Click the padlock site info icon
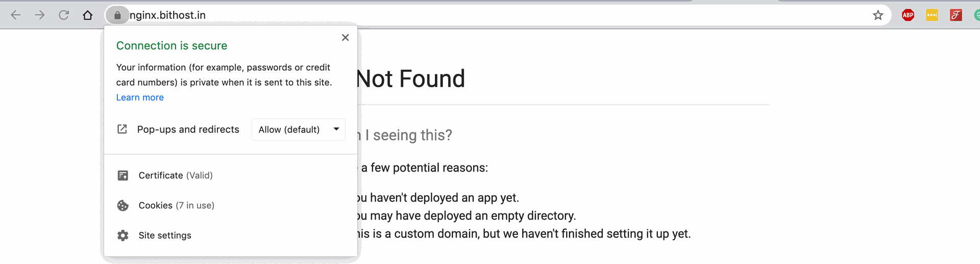 [x=117, y=15]
